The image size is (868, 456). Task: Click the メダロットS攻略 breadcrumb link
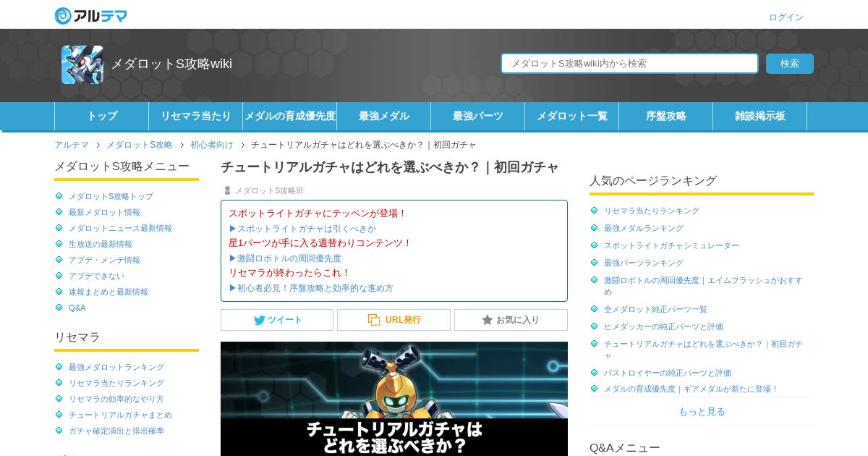pos(140,145)
